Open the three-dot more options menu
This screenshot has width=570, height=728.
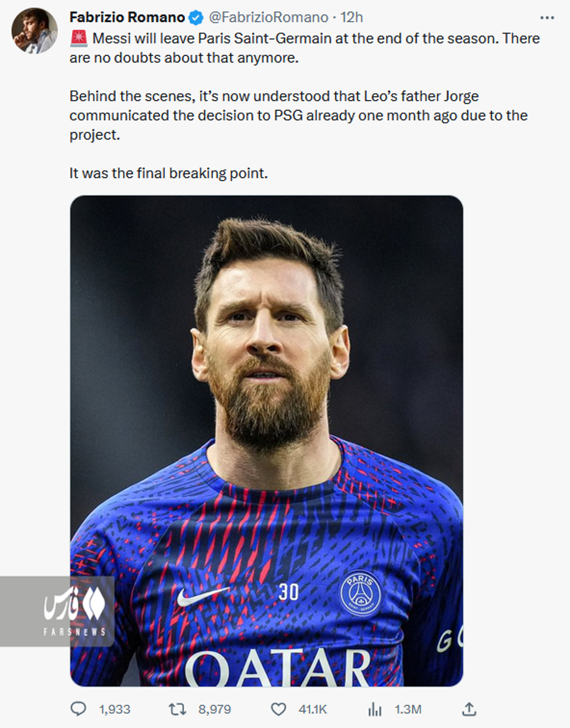(x=547, y=18)
